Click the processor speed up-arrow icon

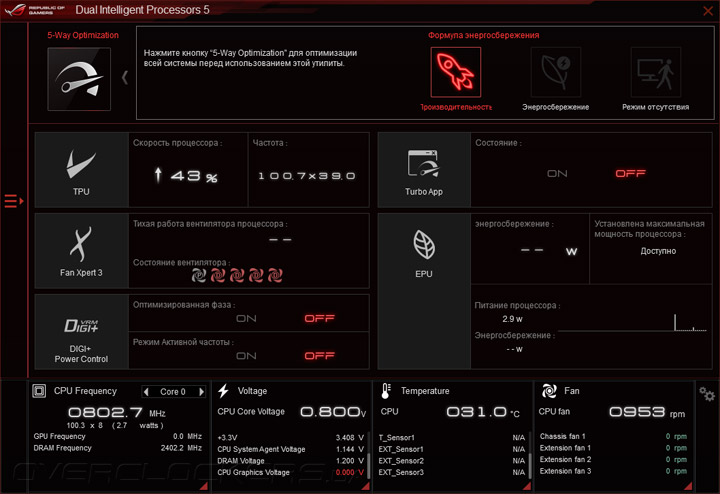[x=158, y=175]
